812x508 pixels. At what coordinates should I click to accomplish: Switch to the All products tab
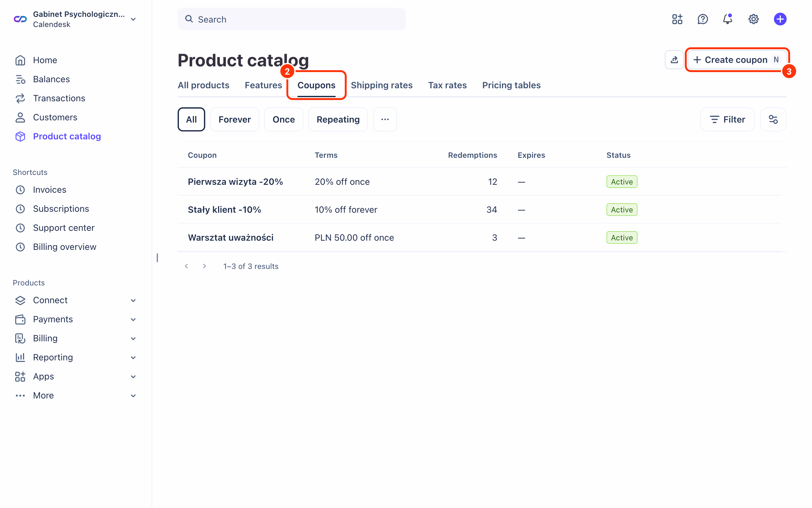pyautogui.click(x=203, y=85)
